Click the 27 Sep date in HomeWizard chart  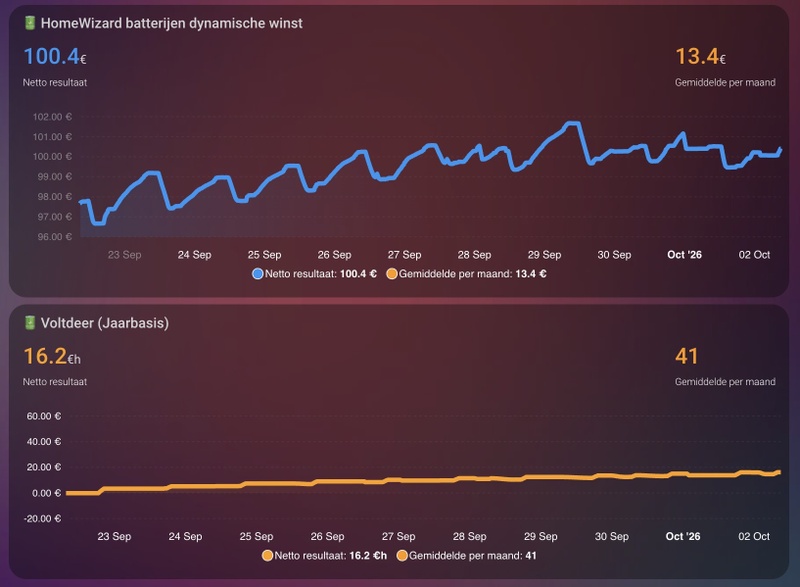pos(404,254)
